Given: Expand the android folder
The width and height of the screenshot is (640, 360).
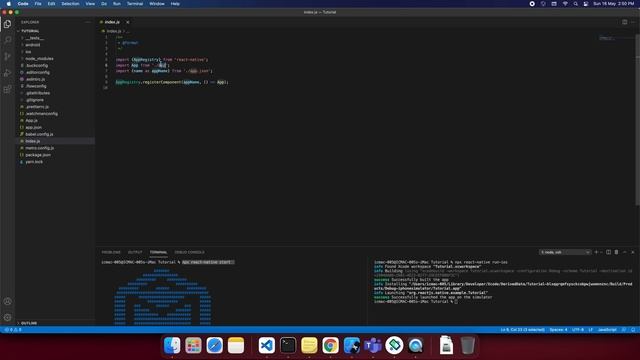Looking at the screenshot, I should [x=33, y=45].
